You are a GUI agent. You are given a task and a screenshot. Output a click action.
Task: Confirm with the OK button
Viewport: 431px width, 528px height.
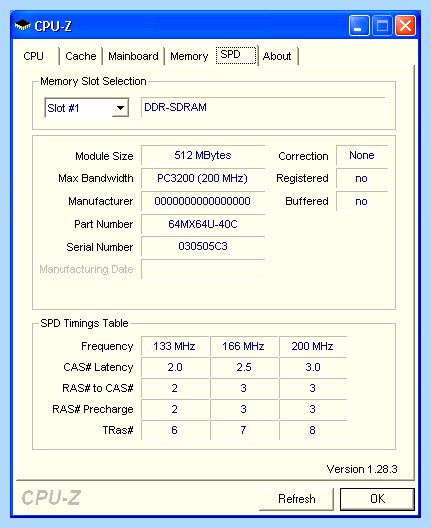(x=377, y=499)
